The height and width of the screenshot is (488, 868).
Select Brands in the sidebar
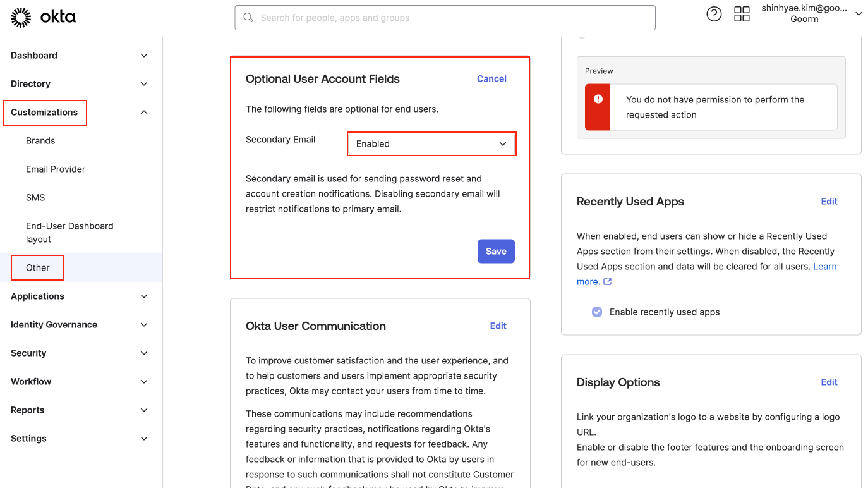[40, 141]
